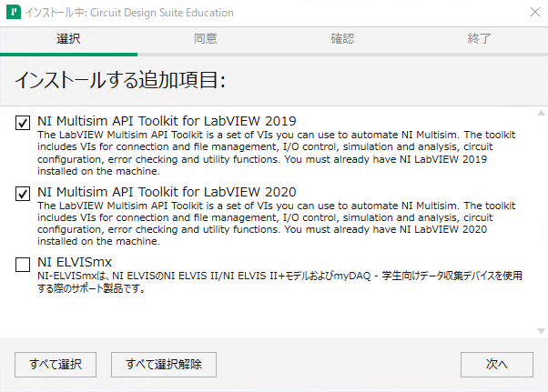Select the 'NI Multisim API Toolkit for LabVIEW 2019' title
Viewport: 548px width, 392px height.
[x=167, y=121]
